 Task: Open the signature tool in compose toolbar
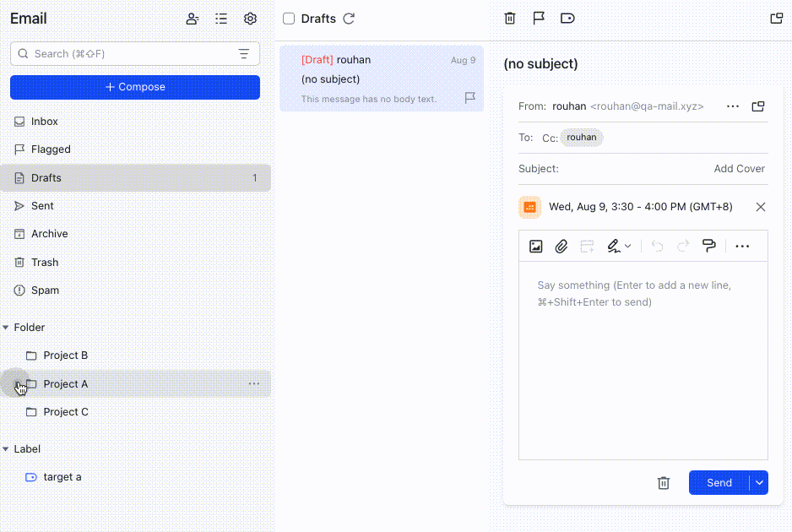615,246
